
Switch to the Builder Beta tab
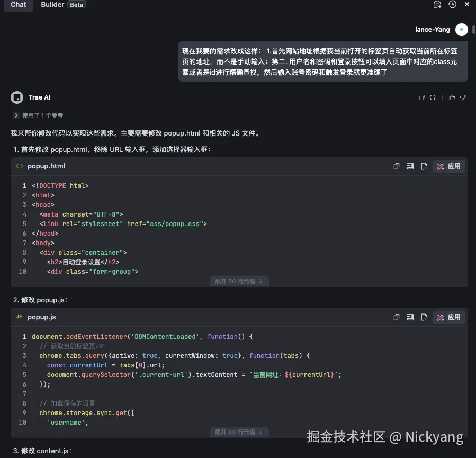(x=63, y=5)
